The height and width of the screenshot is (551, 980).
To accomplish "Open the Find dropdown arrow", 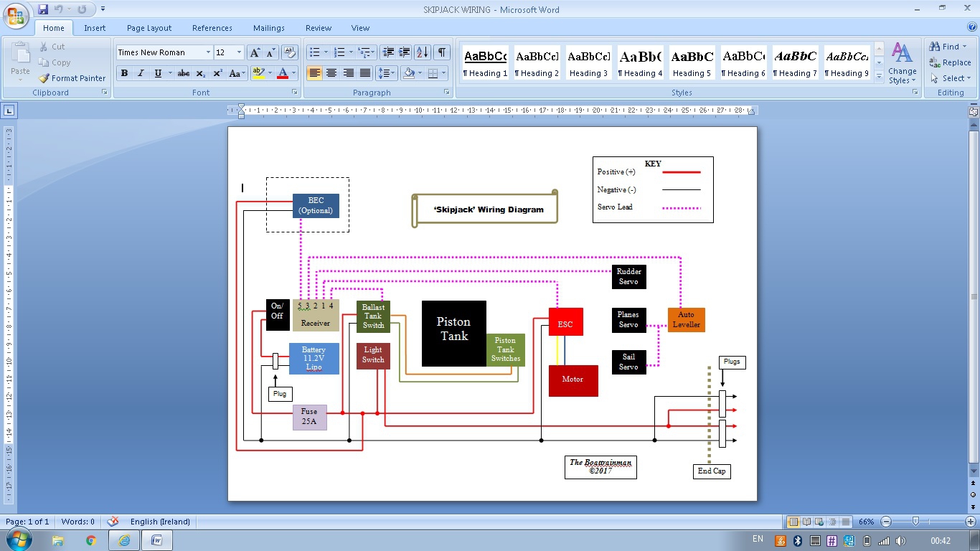I will [965, 47].
